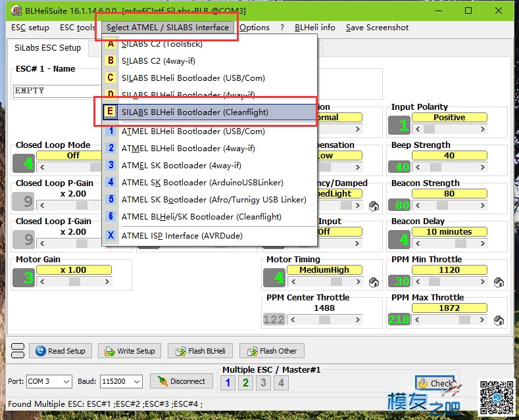
Task: Click PPM Max Throttle slider left arrow
Action: coord(417,320)
